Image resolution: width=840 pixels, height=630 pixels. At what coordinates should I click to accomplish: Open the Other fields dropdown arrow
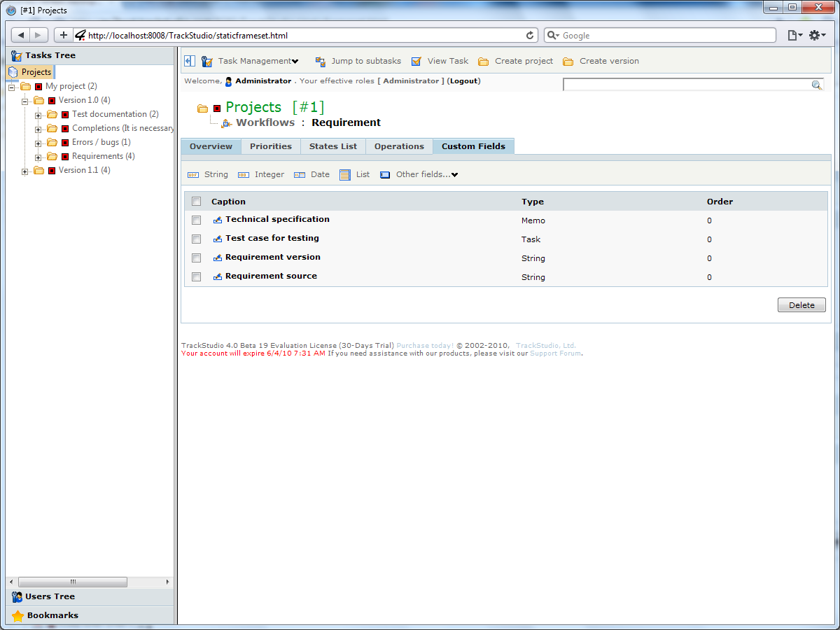[x=455, y=175]
